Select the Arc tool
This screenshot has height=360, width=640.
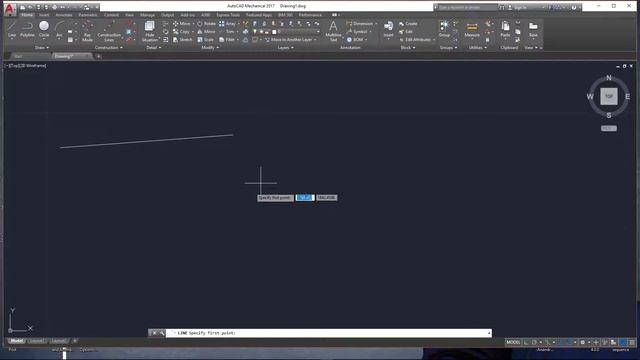(x=59, y=29)
